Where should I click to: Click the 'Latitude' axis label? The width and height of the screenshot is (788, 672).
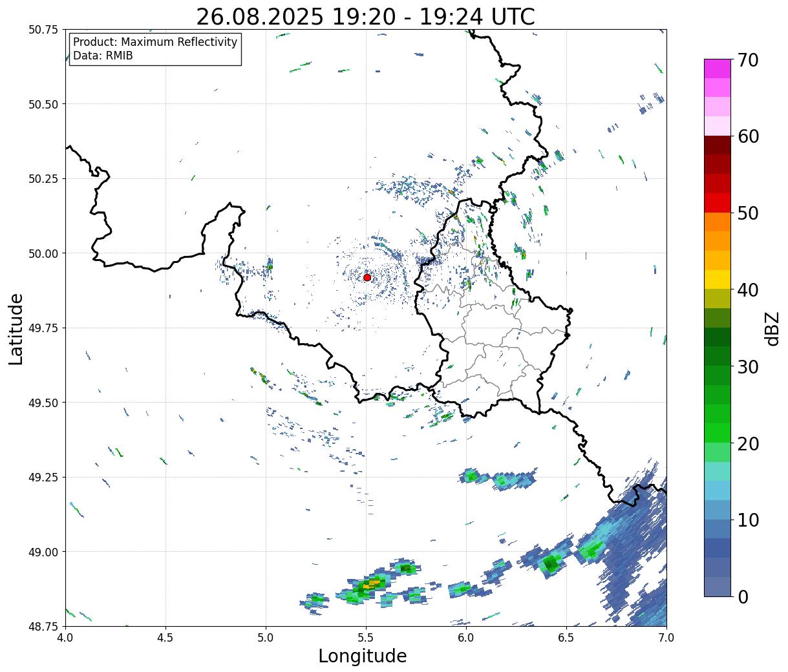[x=16, y=329]
